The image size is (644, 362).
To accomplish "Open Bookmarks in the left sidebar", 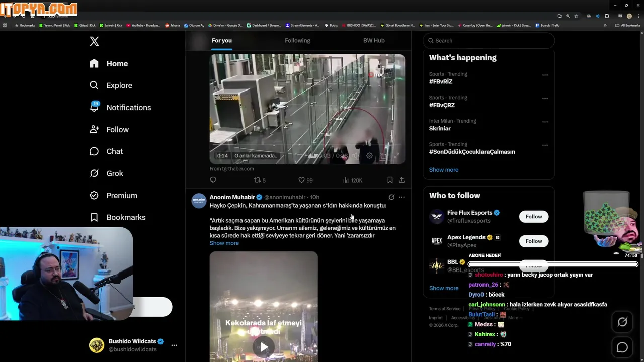I will (117, 217).
